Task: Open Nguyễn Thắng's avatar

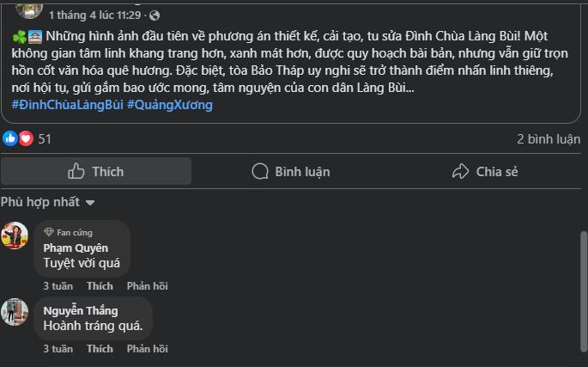Action: coord(15,311)
